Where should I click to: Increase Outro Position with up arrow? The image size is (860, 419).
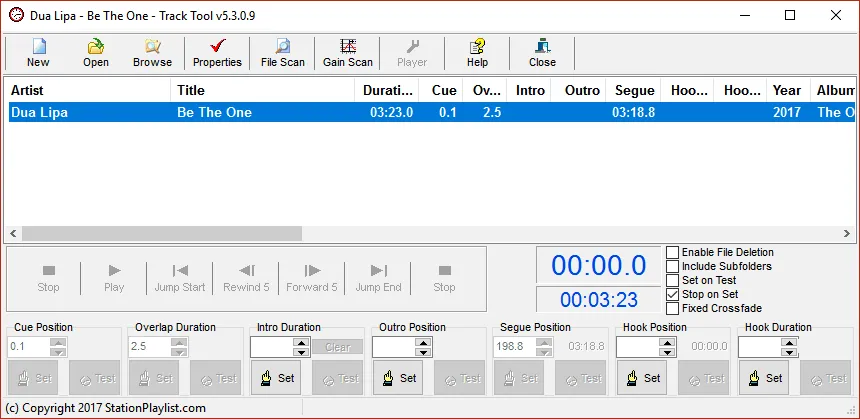pyautogui.click(x=423, y=342)
